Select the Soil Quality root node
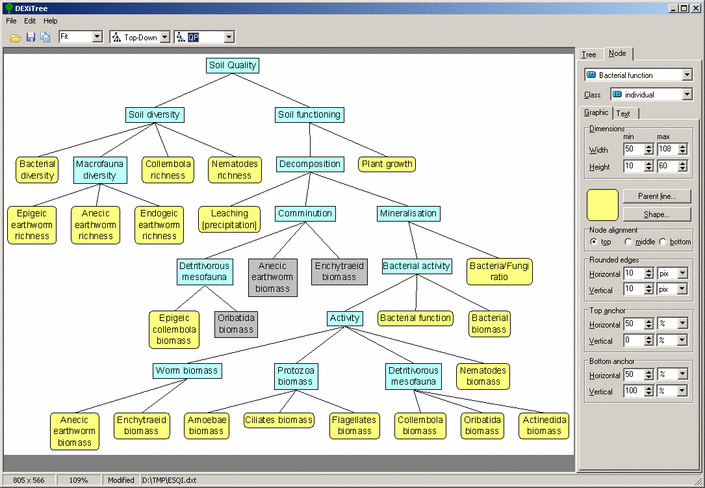The image size is (705, 488). (x=232, y=65)
